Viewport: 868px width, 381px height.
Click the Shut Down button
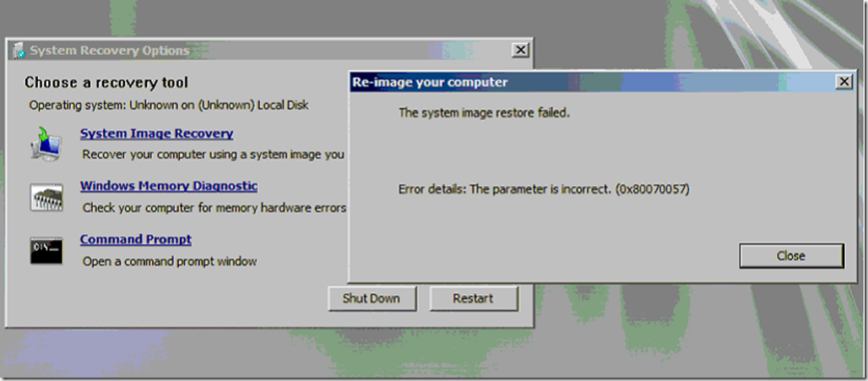coord(372,298)
